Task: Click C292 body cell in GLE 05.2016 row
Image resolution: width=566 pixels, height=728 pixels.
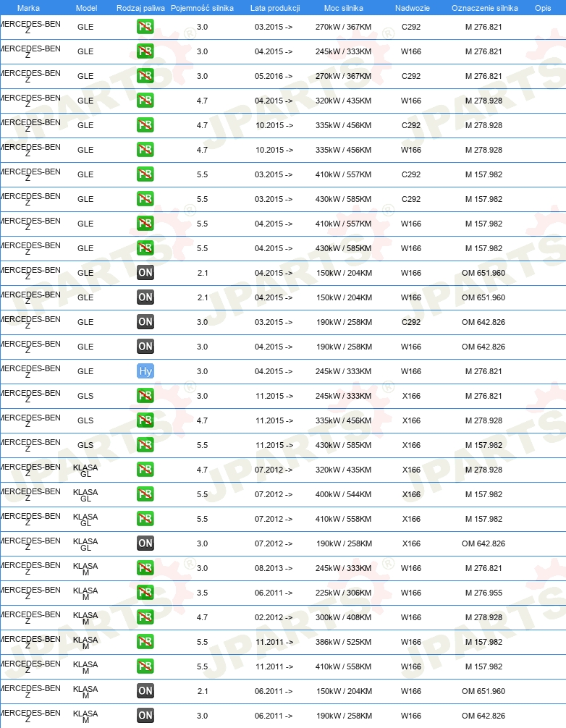Action: (x=411, y=76)
